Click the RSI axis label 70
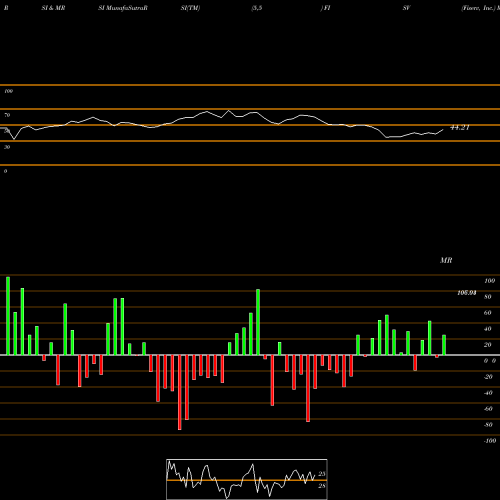This screenshot has width=500, height=500. 7,115
